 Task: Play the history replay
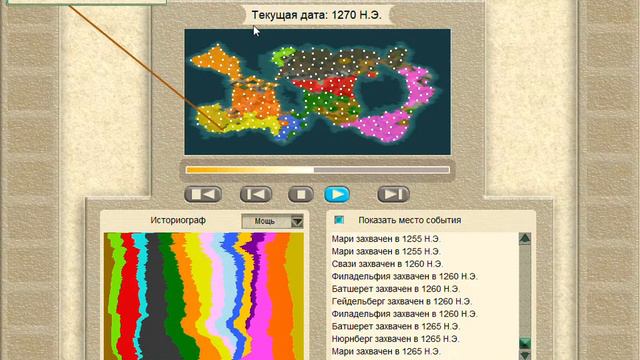pos(337,194)
